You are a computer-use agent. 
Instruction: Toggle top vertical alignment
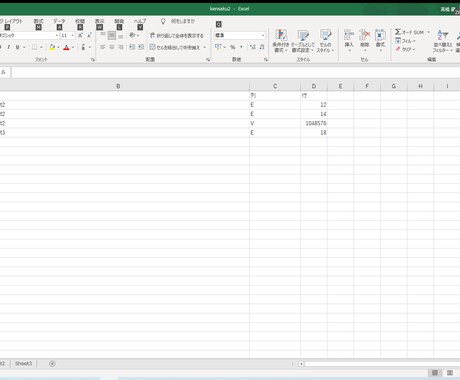coord(103,35)
